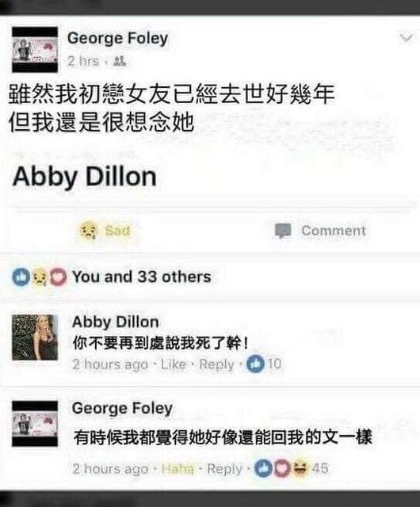The height and width of the screenshot is (507, 420).
Task: Open tagged name Abby Dillon in post
Action: (85, 177)
